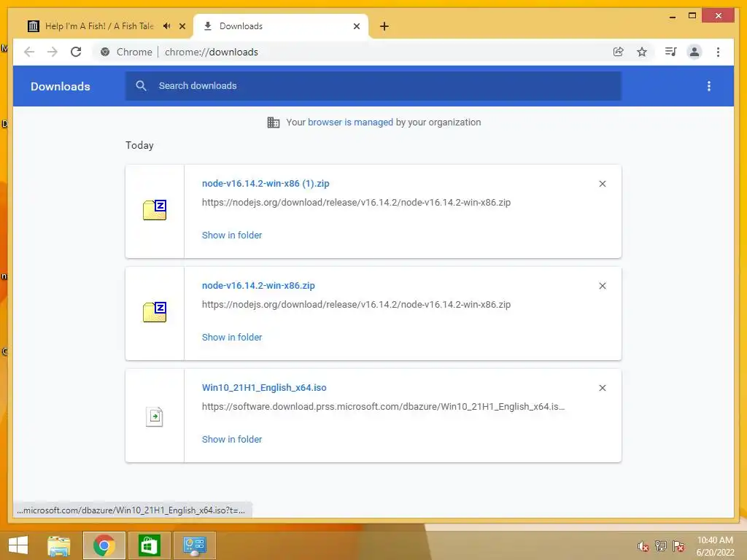The image size is (747, 560).
Task: Open node-v16.14.2-win-x86 (1).zip file link
Action: coord(266,183)
